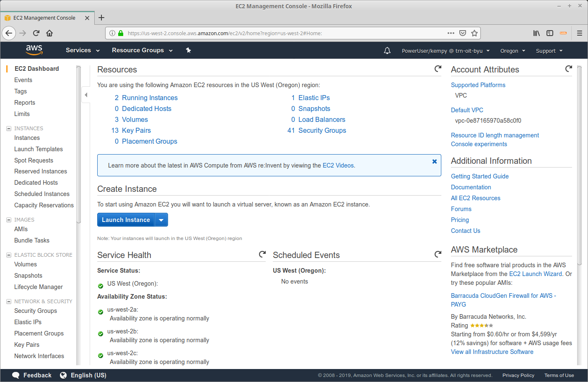588x382 pixels.
Task: Open the Barracuda CloudGen Firewall link
Action: (x=503, y=300)
